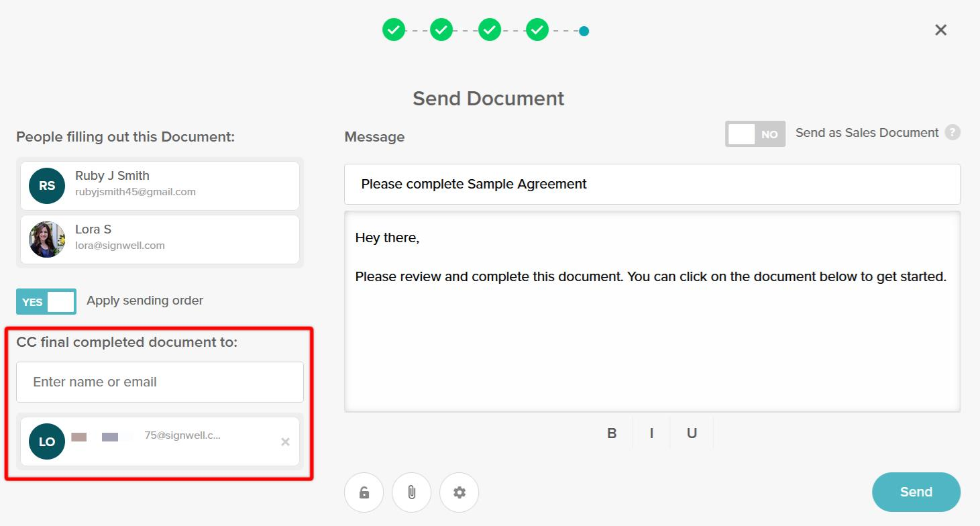Screen dimensions: 980x526
Task: Go to the first completed step indicator
Action: coord(394,30)
